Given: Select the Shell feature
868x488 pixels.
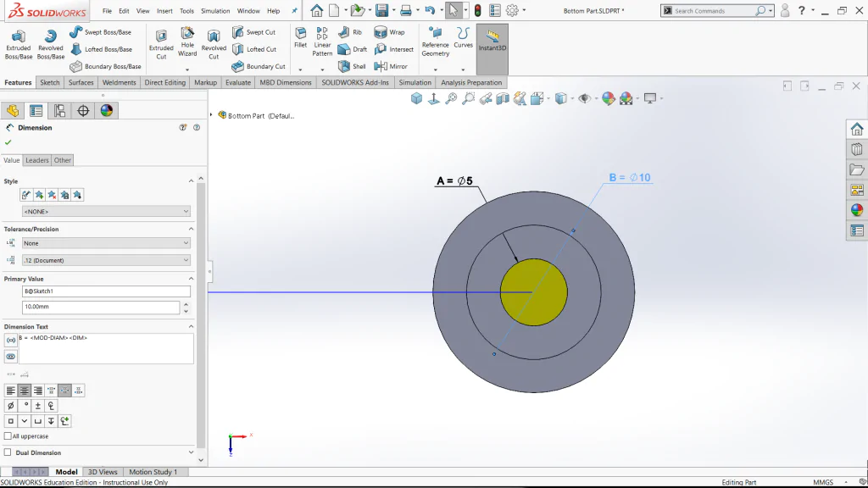Looking at the screenshot, I should click(352, 66).
